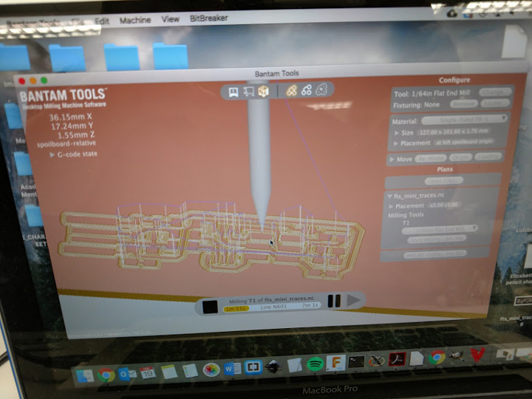Click the Change tool button
532x399 pixels.
pos(495,92)
